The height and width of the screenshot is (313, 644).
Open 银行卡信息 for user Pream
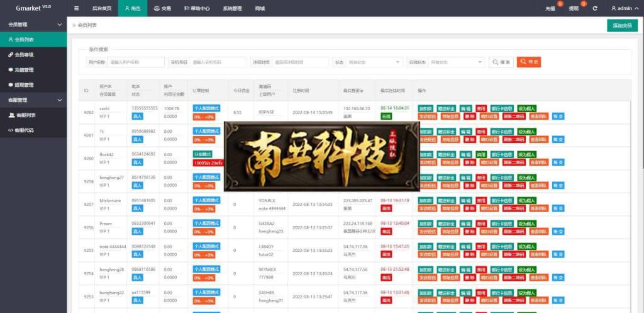[501, 224]
